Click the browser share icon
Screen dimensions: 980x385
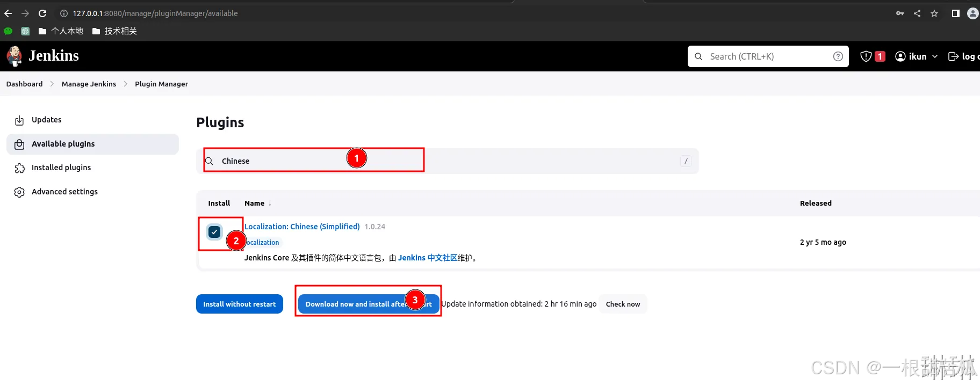coord(917,13)
